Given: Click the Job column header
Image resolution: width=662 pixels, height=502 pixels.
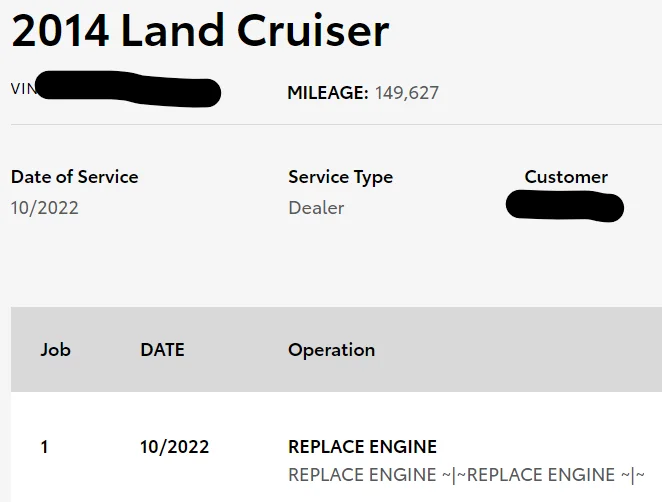Looking at the screenshot, I should tap(55, 350).
